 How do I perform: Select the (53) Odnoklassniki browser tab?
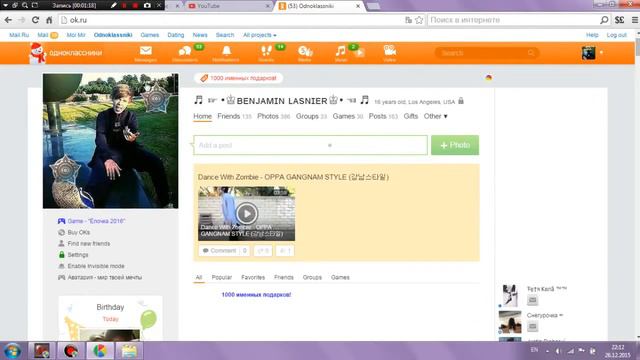click(x=318, y=6)
